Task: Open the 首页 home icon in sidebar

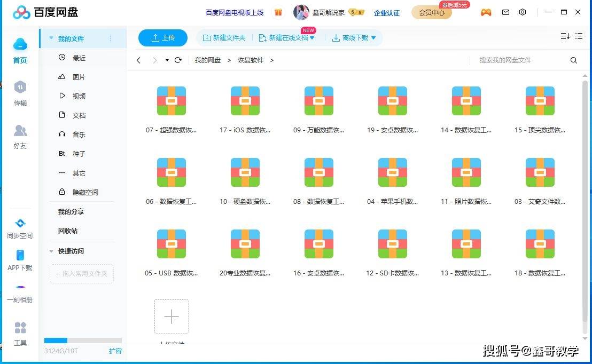Action: coord(20,51)
